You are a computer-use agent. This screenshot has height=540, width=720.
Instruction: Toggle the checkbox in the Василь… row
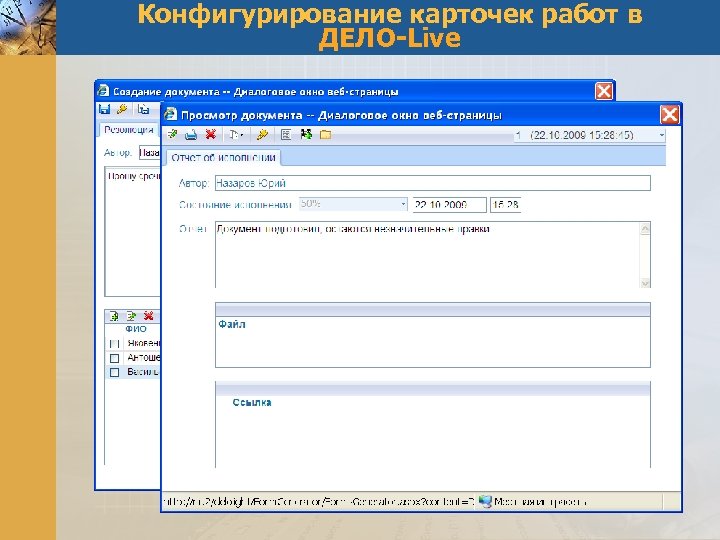pyautogui.click(x=114, y=372)
